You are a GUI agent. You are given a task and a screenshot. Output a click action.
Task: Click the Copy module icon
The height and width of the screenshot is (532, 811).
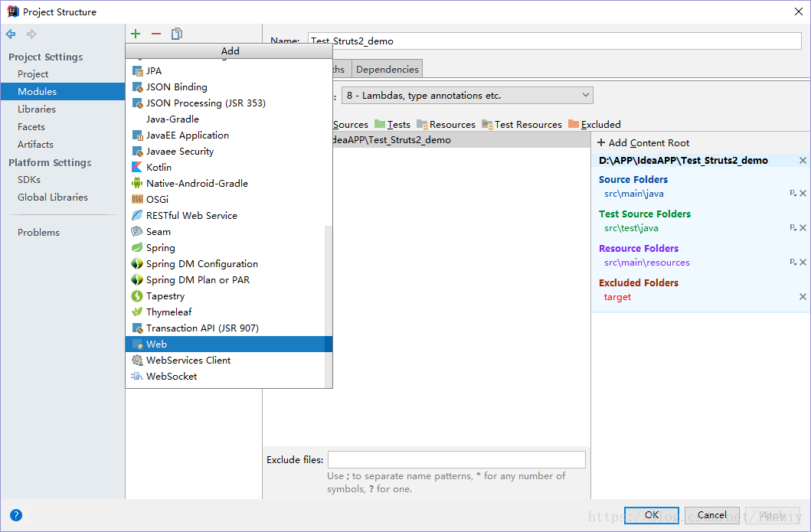[177, 34]
